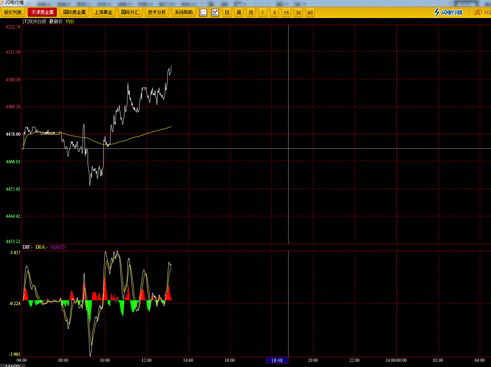
Task: Click the 4444.42 green price label
Action: tap(13, 216)
